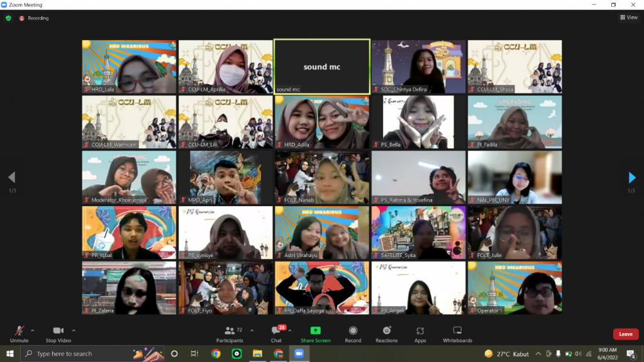Image resolution: width=644 pixels, height=362 pixels.
Task: Click the red Leave button
Action: (x=625, y=334)
